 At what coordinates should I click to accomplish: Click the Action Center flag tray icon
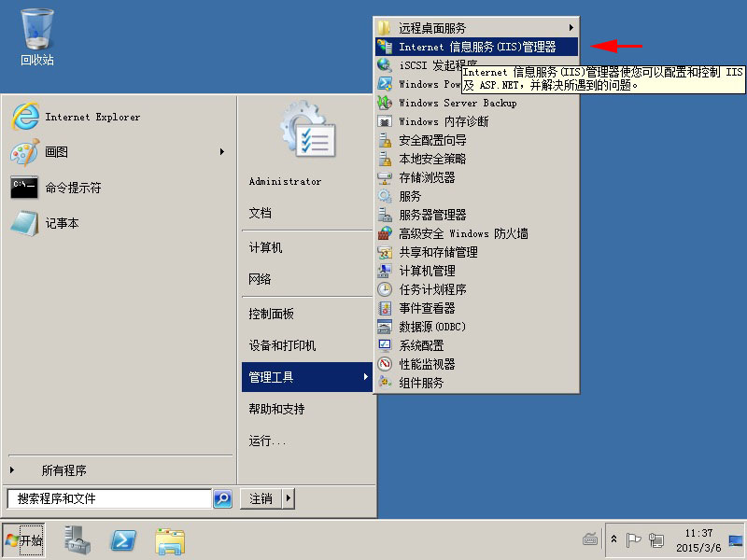[x=633, y=540]
